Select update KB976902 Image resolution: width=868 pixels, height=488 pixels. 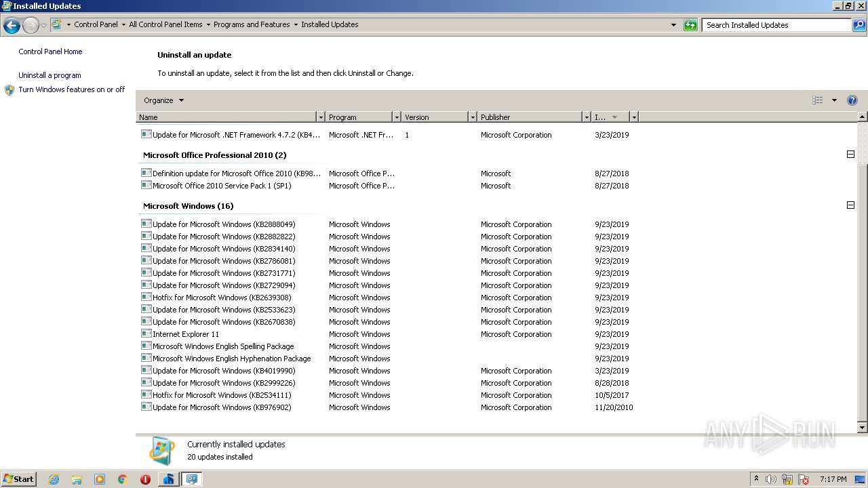pos(387,407)
